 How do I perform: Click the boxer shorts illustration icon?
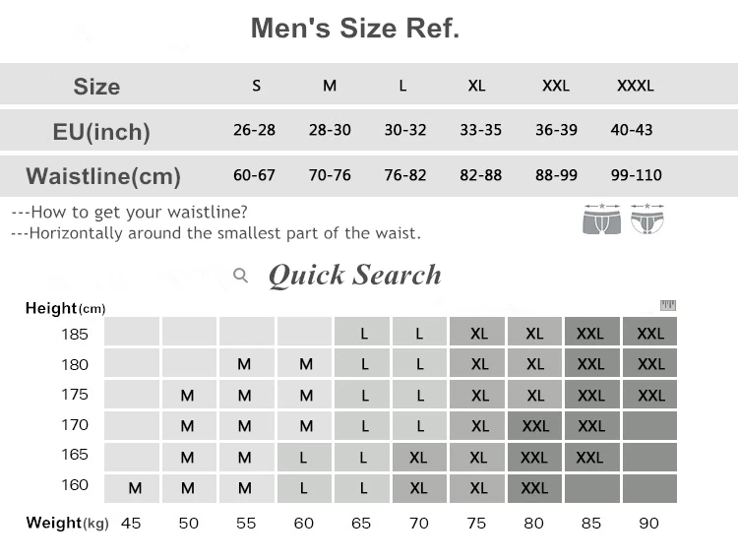[601, 219]
